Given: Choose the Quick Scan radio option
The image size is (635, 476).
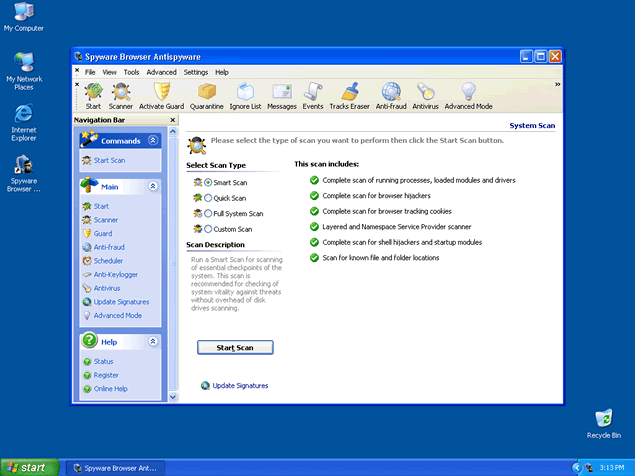Looking at the screenshot, I should pyautogui.click(x=208, y=198).
